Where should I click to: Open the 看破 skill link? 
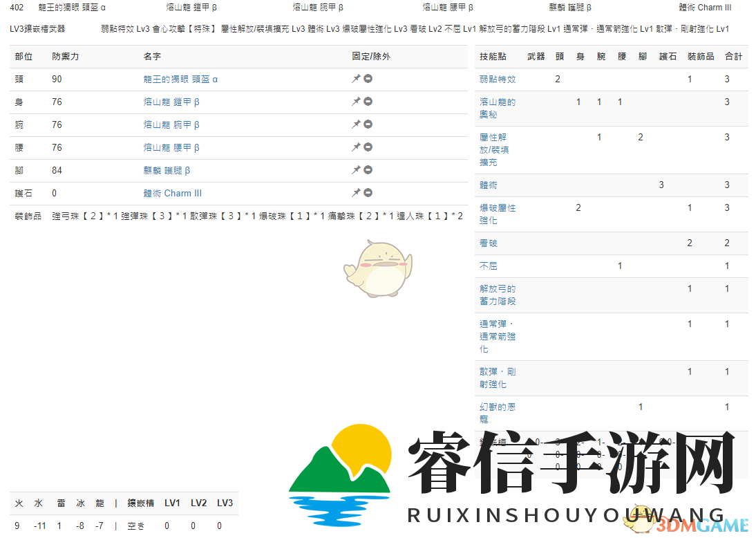[x=489, y=243]
